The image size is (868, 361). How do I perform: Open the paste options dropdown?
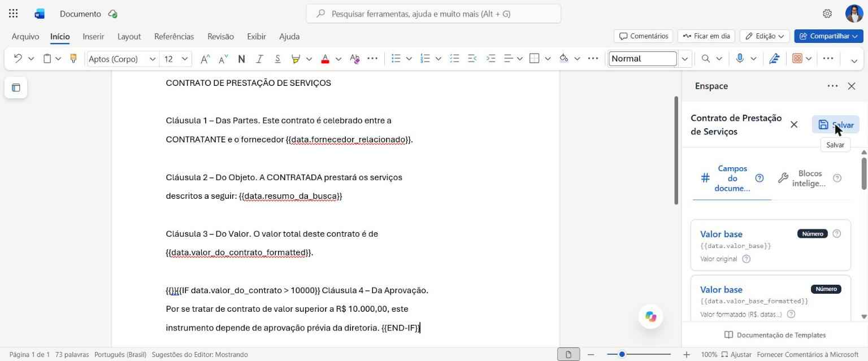(58, 58)
